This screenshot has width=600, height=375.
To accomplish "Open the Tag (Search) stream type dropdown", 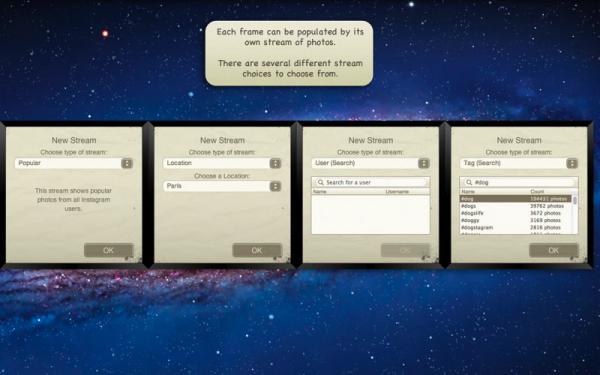I will 518,163.
